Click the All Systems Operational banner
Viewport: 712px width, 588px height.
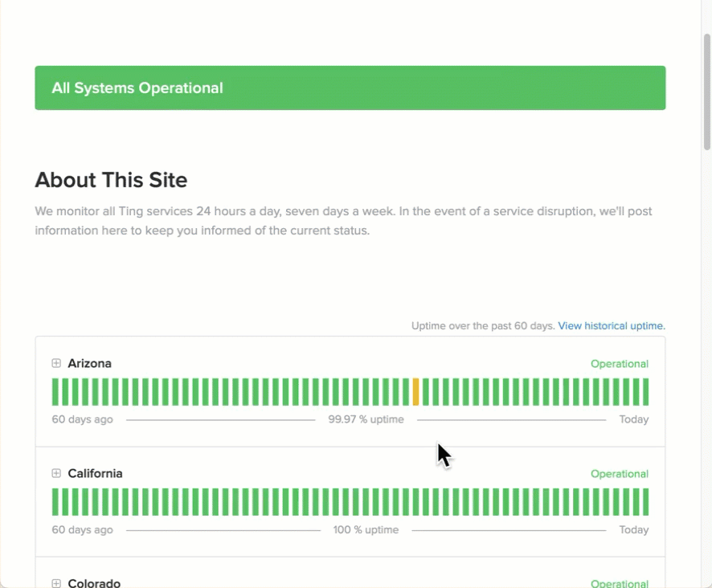(x=350, y=88)
